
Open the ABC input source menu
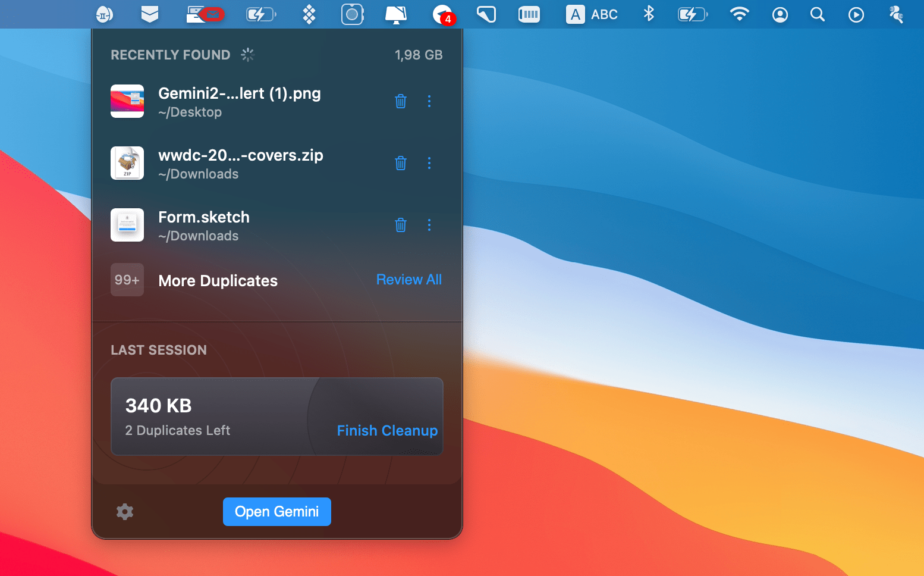pos(592,14)
